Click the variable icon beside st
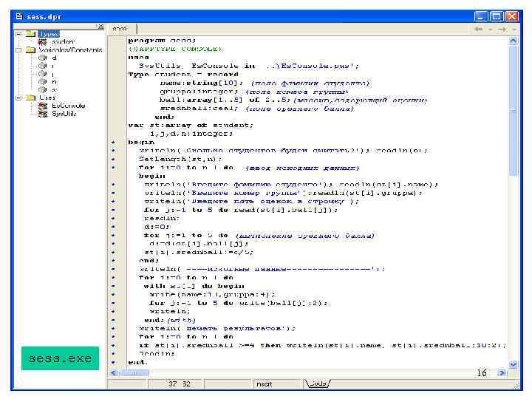This screenshot has height=399, width=532. [42, 89]
